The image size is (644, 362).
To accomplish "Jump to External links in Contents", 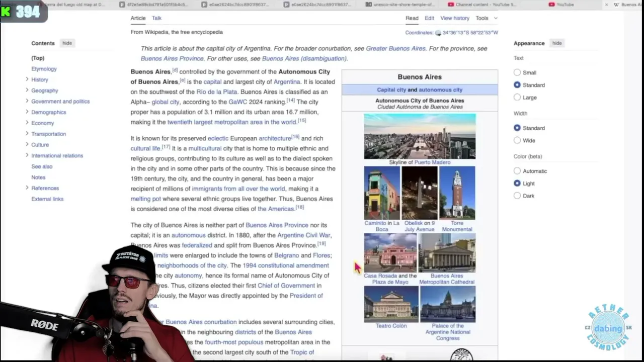I will [x=47, y=199].
